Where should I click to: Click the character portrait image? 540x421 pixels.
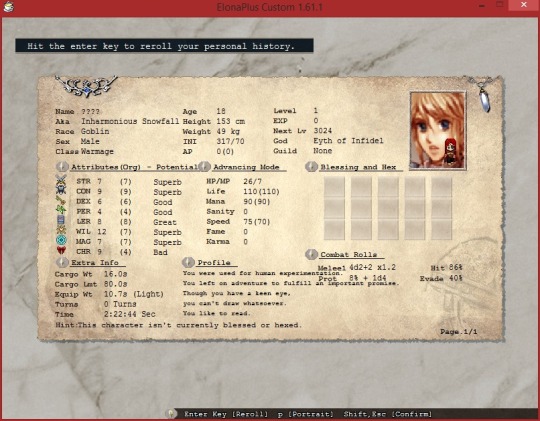(438, 130)
